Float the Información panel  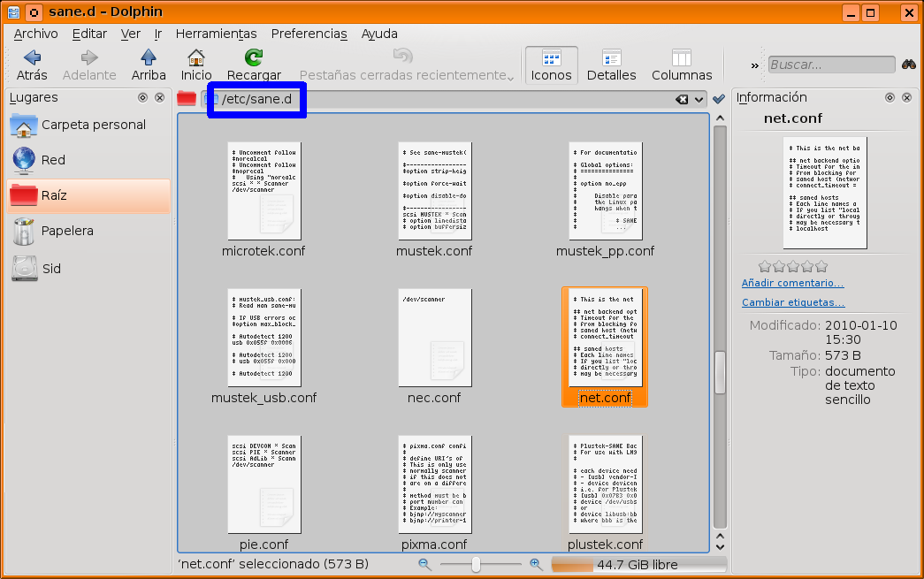[x=890, y=98]
